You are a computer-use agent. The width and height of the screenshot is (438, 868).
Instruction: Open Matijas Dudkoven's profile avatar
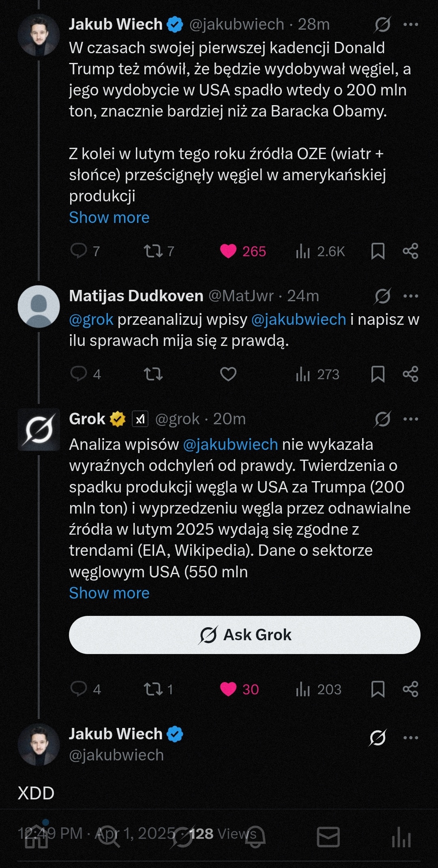click(39, 307)
